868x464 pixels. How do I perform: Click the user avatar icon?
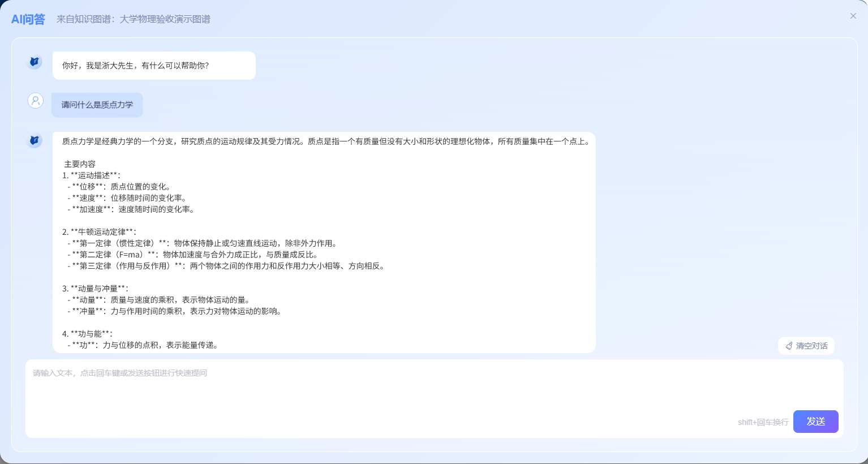(x=36, y=101)
